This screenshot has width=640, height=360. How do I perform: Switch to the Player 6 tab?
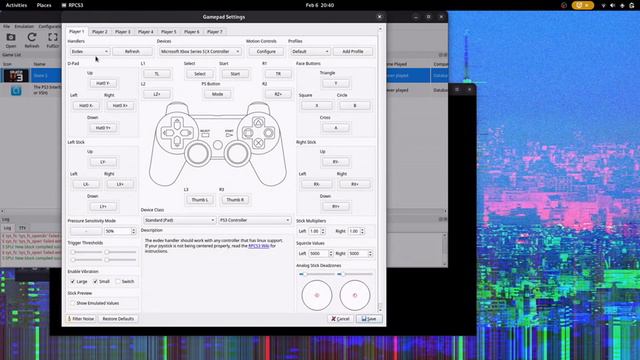[x=191, y=32]
